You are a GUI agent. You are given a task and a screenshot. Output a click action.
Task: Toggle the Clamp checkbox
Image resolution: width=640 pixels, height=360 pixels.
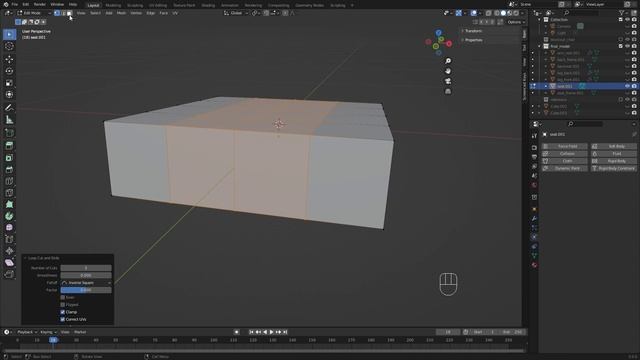62,312
